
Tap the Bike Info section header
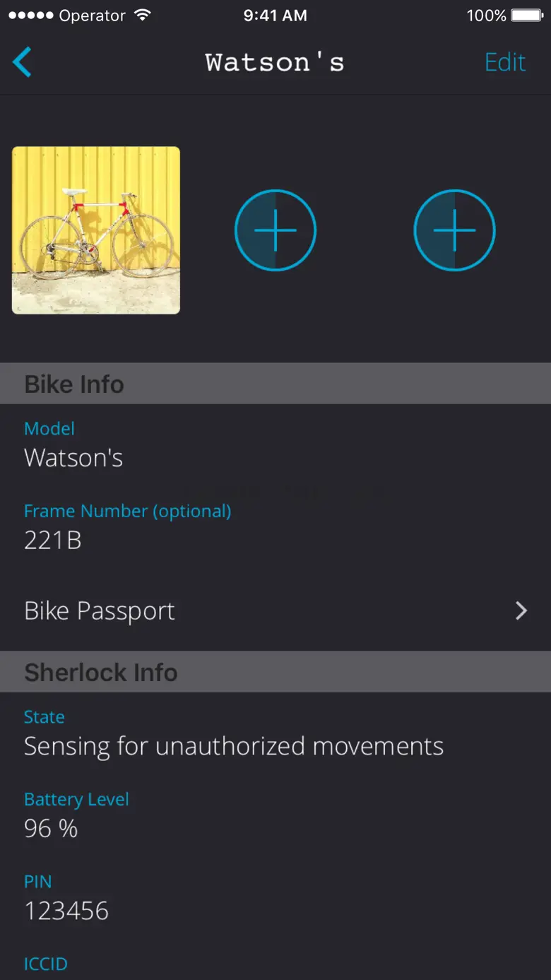pyautogui.click(x=74, y=384)
